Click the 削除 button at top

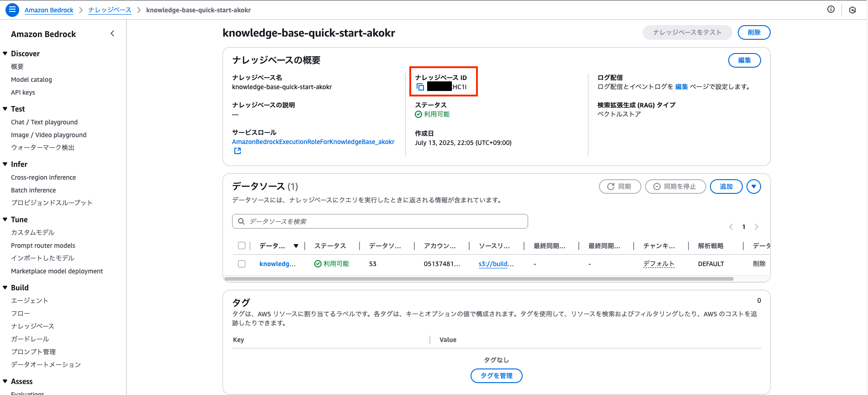[754, 32]
